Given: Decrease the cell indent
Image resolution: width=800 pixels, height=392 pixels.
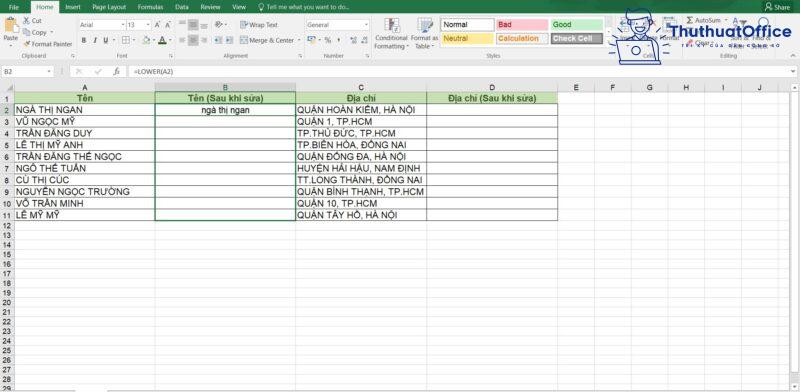Looking at the screenshot, I should coord(218,40).
